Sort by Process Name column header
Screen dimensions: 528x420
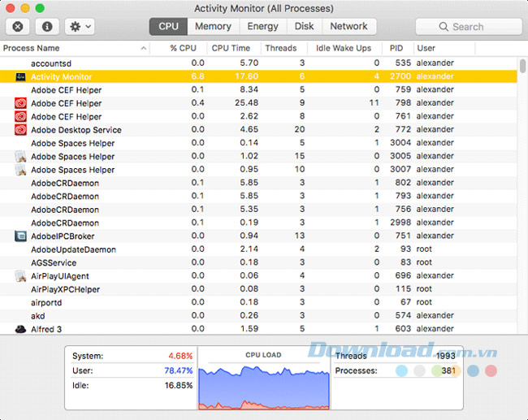[x=73, y=48]
